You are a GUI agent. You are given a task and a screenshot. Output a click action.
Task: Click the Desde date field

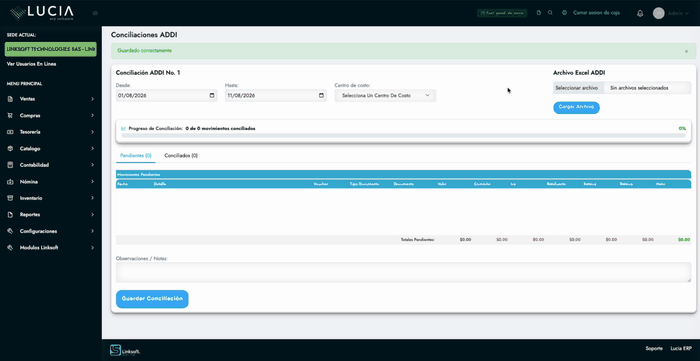pos(167,95)
